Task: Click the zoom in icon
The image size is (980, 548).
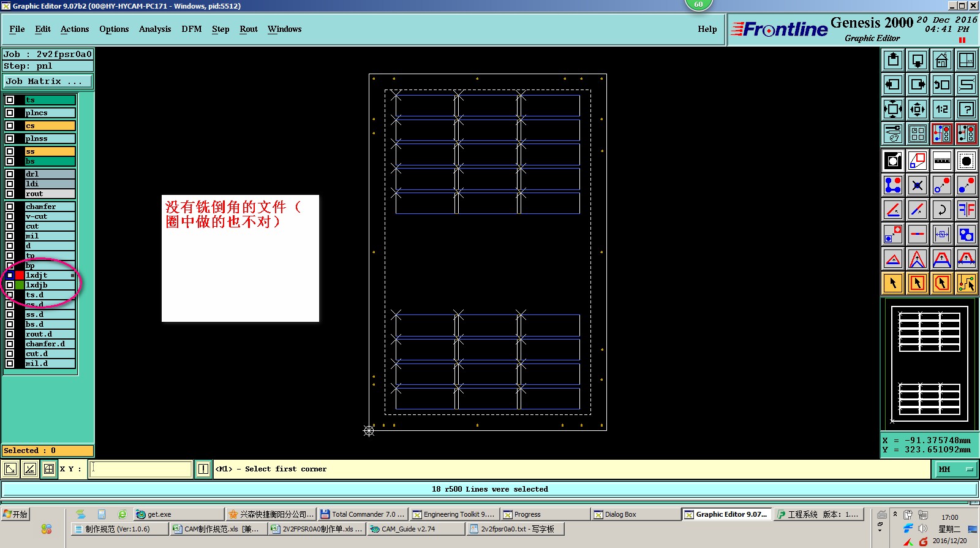Action: (x=893, y=109)
